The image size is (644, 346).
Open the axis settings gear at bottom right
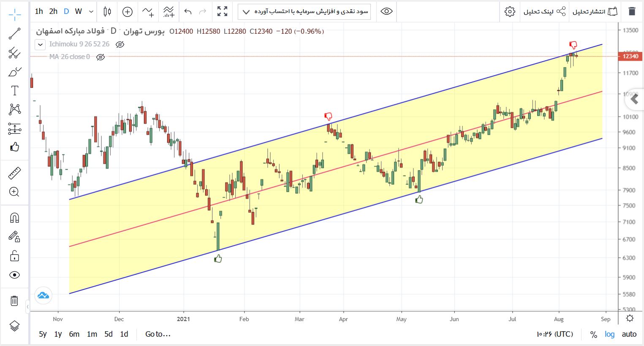pos(630,318)
